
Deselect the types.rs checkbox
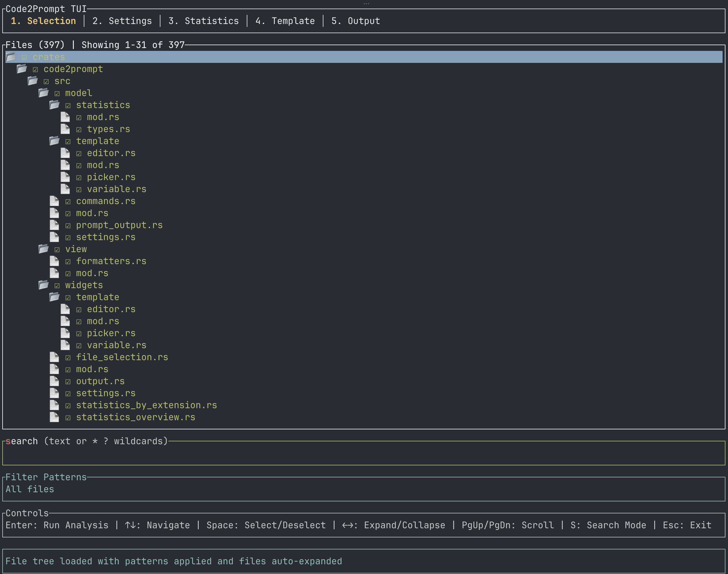point(79,130)
